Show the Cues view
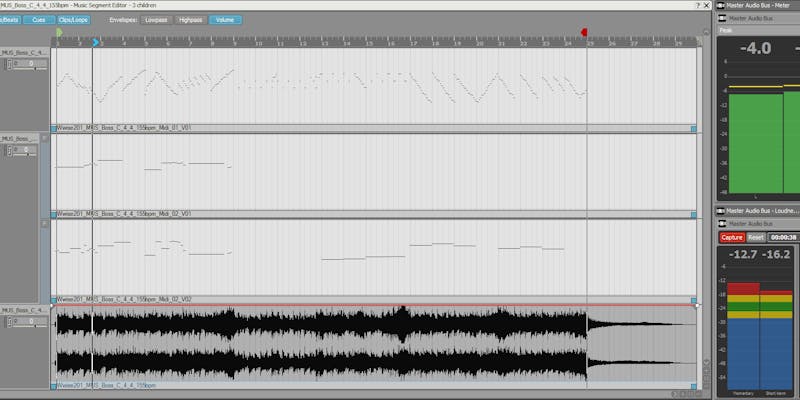The height and width of the screenshot is (400, 800). point(38,19)
